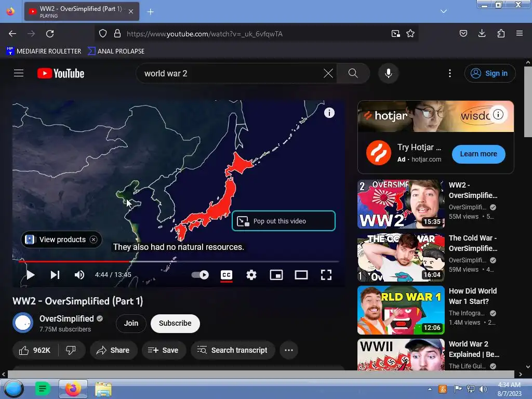
Task: Open tracking protection shield icon
Action: pos(103,34)
